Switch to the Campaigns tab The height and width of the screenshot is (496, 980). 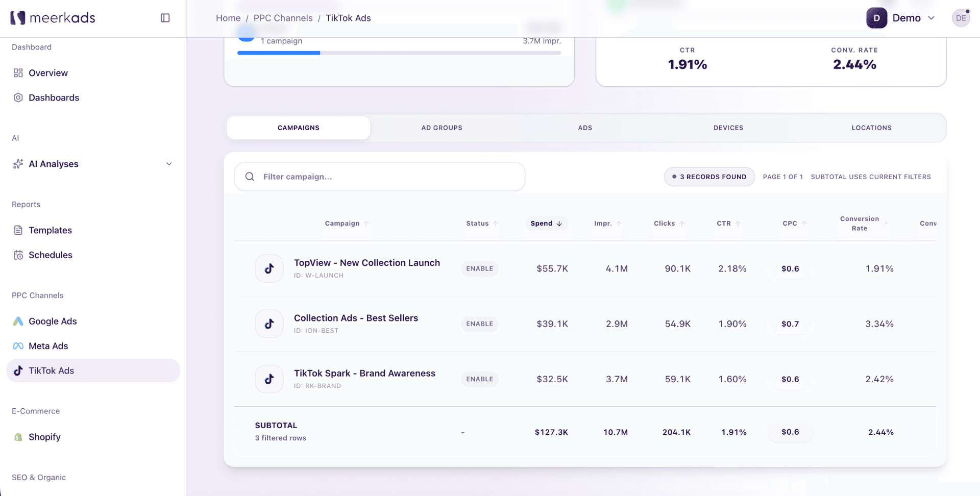pos(299,128)
